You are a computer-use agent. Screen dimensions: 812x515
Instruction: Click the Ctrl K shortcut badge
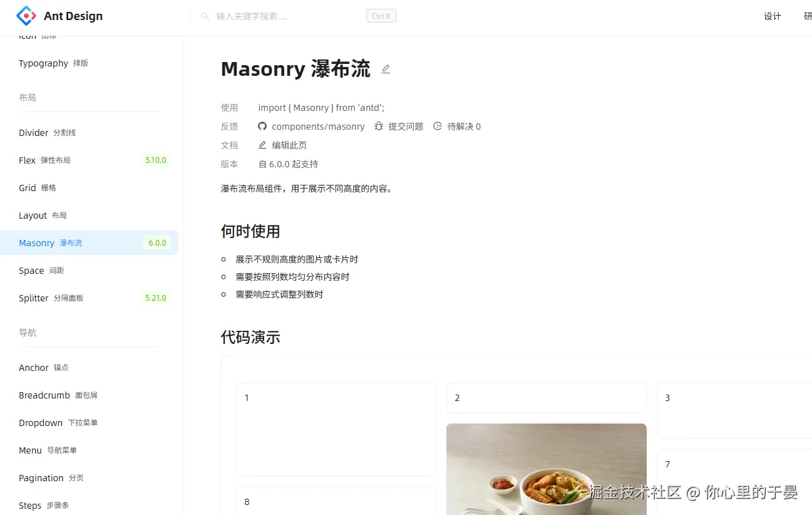381,16
